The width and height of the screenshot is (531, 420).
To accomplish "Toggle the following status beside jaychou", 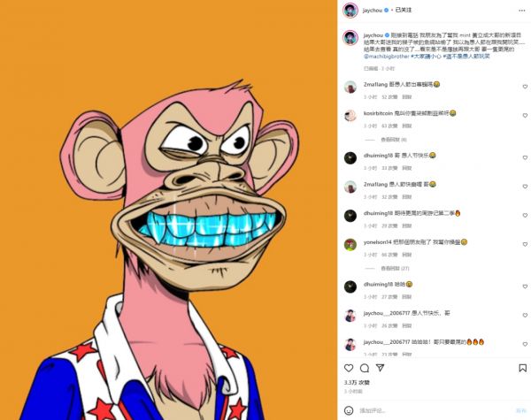I will (404, 10).
